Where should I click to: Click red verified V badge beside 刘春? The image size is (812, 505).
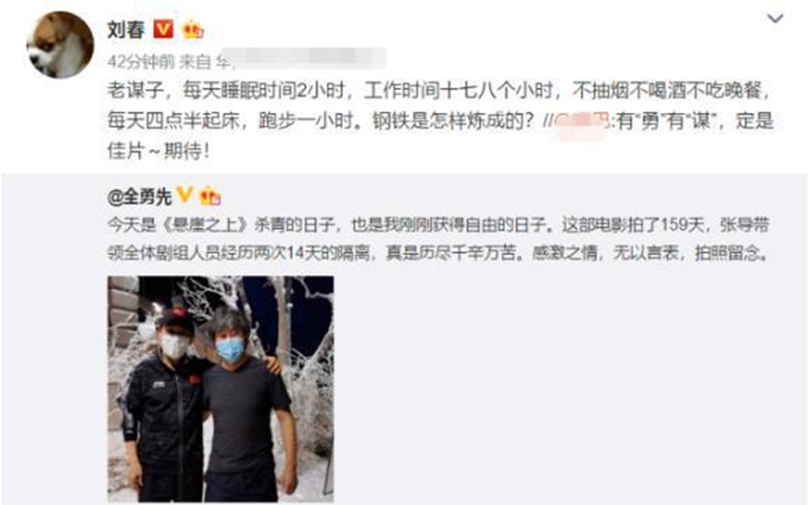(163, 29)
